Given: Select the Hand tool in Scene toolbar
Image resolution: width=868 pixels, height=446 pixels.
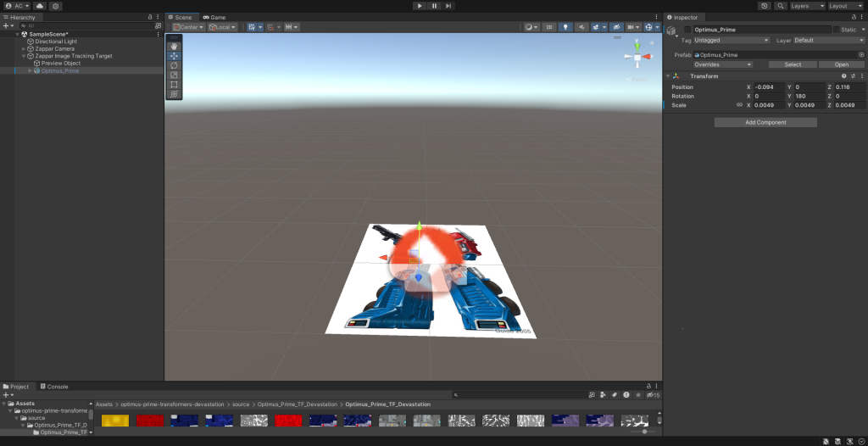Looking at the screenshot, I should (x=174, y=46).
